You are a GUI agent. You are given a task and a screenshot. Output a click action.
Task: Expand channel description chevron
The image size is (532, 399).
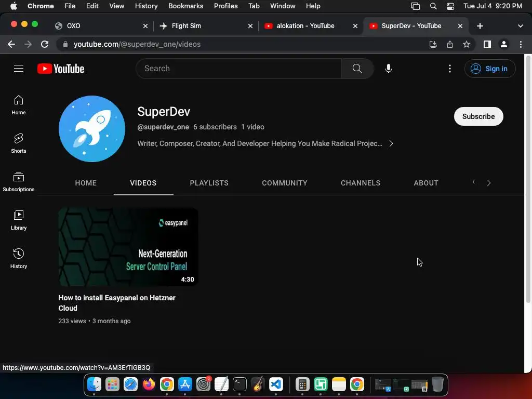pos(391,143)
